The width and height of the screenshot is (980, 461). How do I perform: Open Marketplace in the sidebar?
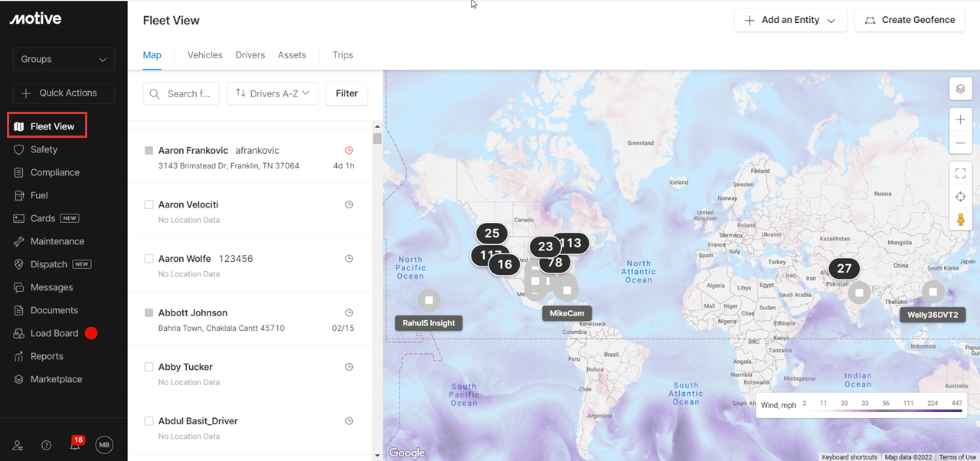(x=56, y=379)
